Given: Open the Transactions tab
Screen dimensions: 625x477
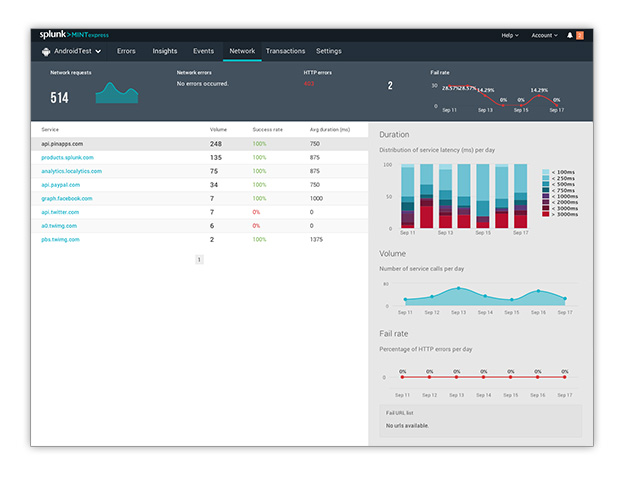Looking at the screenshot, I should 285,51.
